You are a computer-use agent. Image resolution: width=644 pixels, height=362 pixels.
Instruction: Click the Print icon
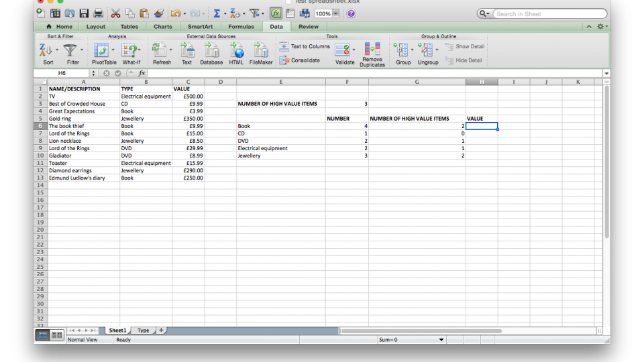coord(98,13)
